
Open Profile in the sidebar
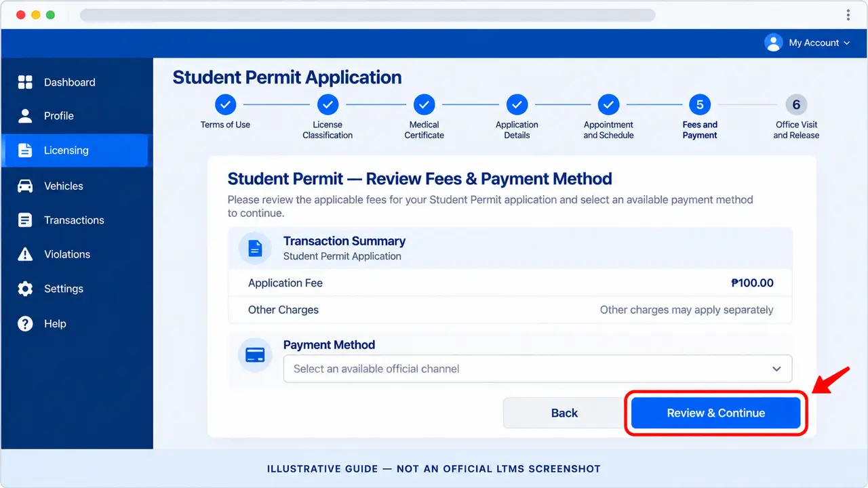click(x=75, y=116)
